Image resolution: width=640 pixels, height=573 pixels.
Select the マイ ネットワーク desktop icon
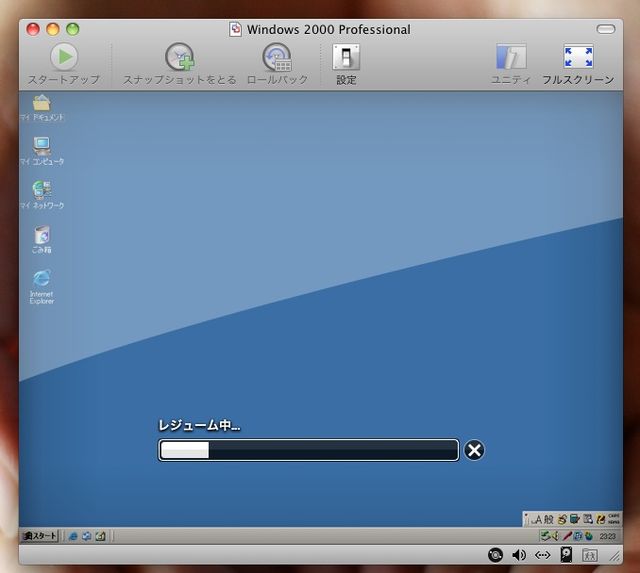[42, 195]
